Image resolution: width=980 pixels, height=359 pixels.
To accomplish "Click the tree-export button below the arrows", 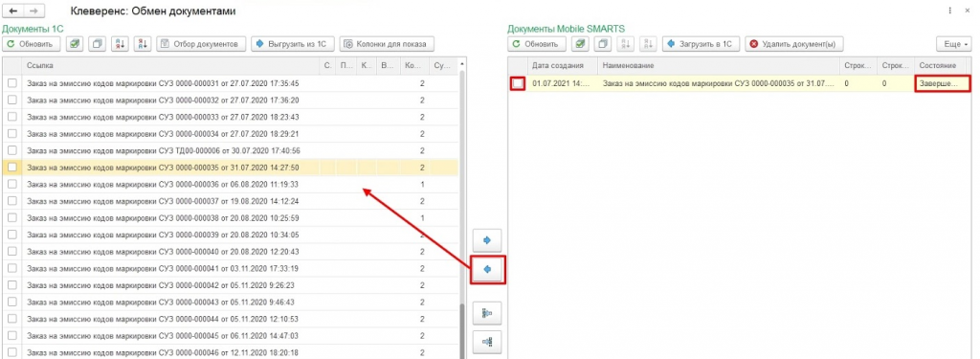I will pos(487,313).
